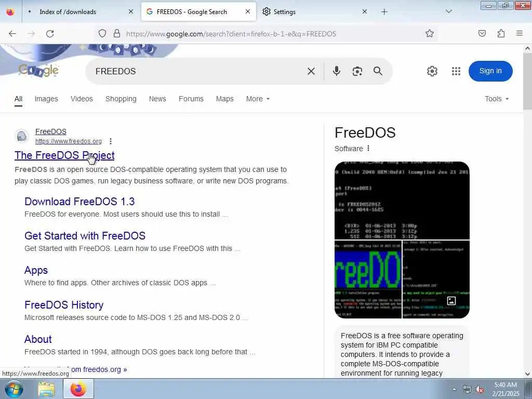The height and width of the screenshot is (399, 532).
Task: Open the Windows Start menu
Action: pyautogui.click(x=14, y=389)
